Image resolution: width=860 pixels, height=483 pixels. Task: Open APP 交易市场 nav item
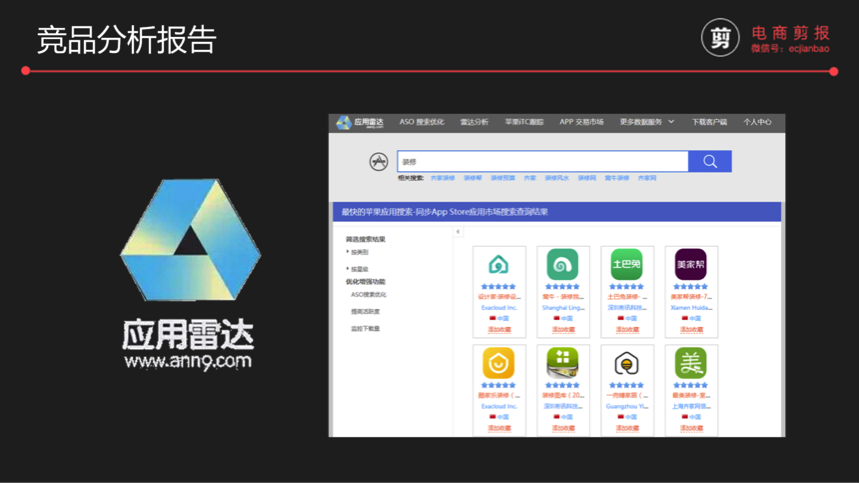[581, 122]
